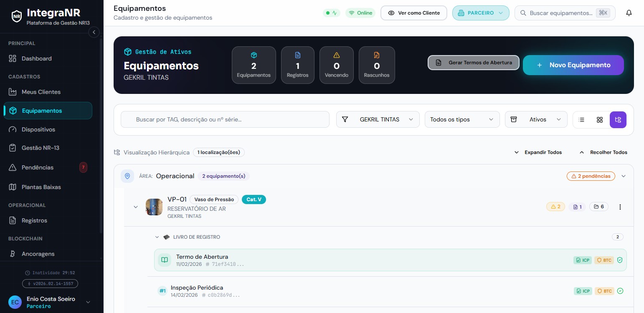
Task: Click the VP-01 folder badge showing 6
Action: pyautogui.click(x=599, y=207)
